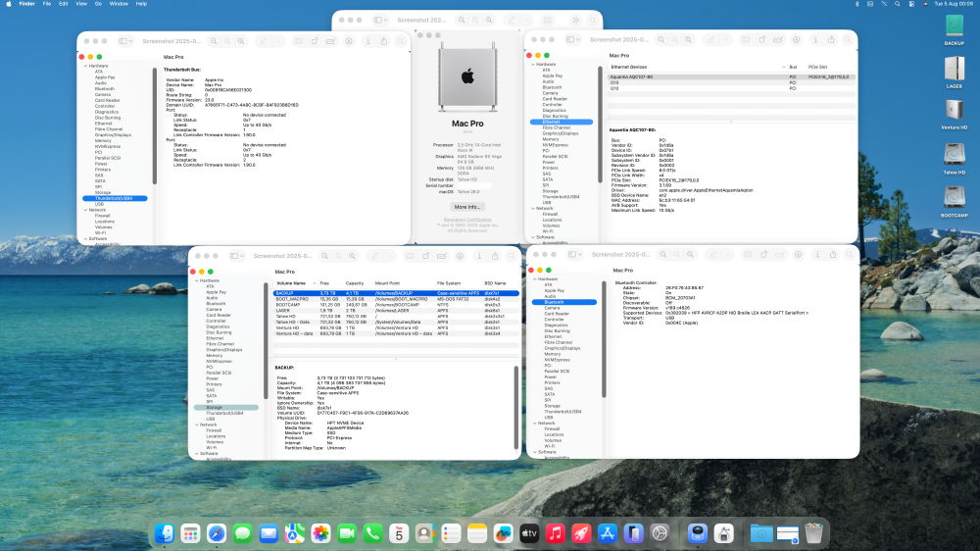Select Ventura HD drive on desktop

[955, 113]
